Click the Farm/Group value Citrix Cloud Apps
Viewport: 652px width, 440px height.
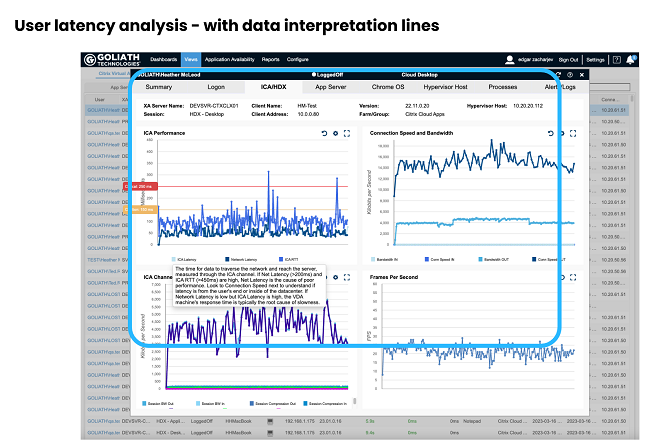click(425, 114)
